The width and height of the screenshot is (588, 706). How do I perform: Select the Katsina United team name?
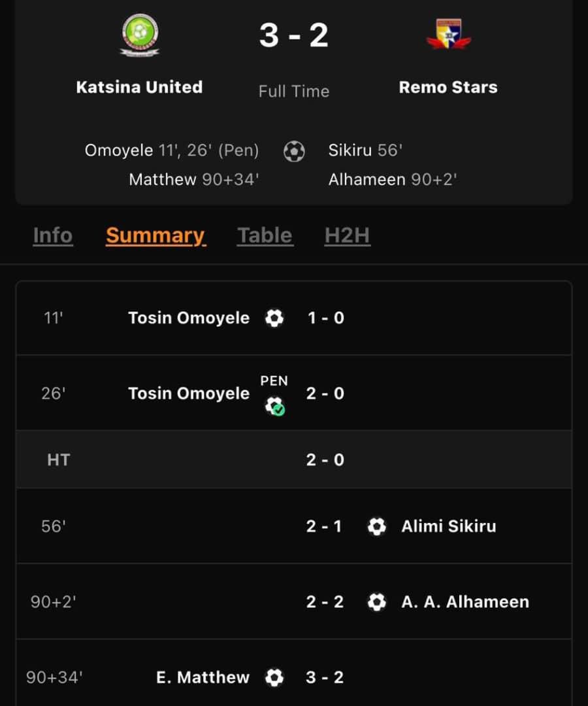[139, 87]
